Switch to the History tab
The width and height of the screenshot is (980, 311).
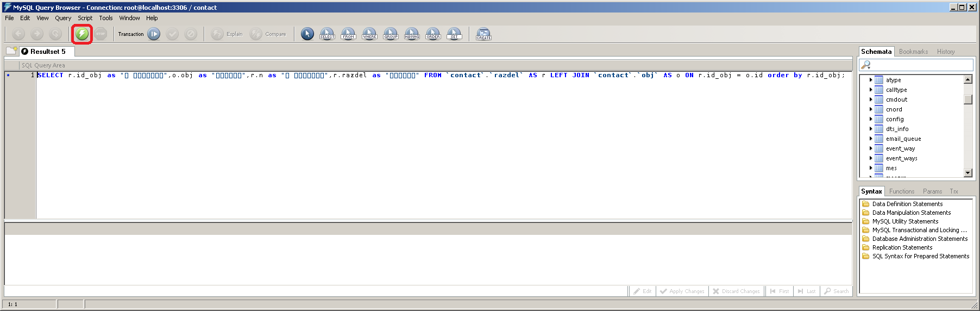[x=946, y=52]
